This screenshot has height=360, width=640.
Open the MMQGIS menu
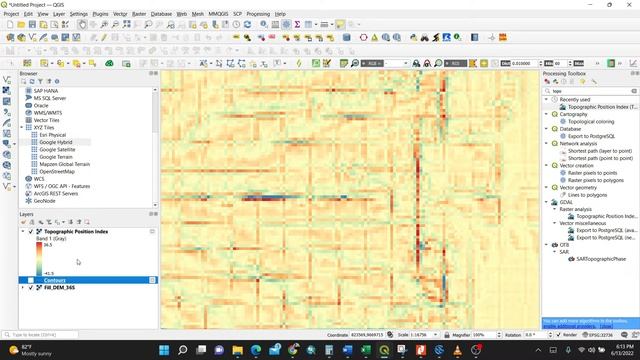coord(218,14)
